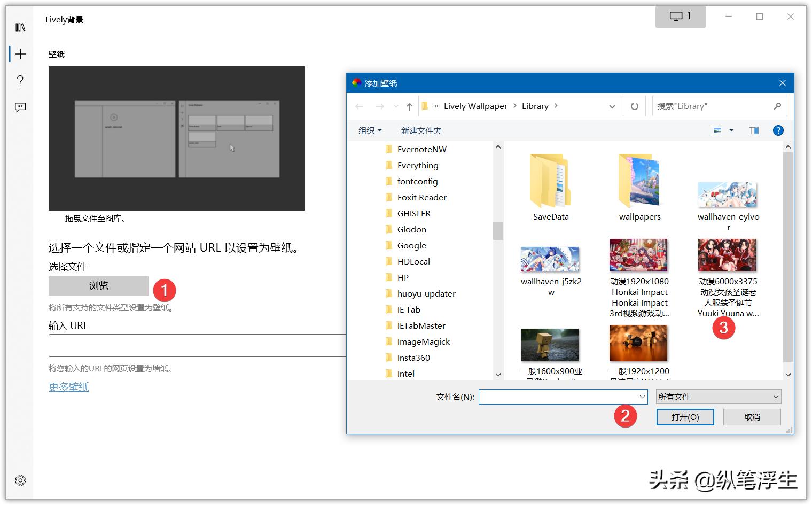
Task: Click the dialog's blue help icon
Action: [778, 130]
